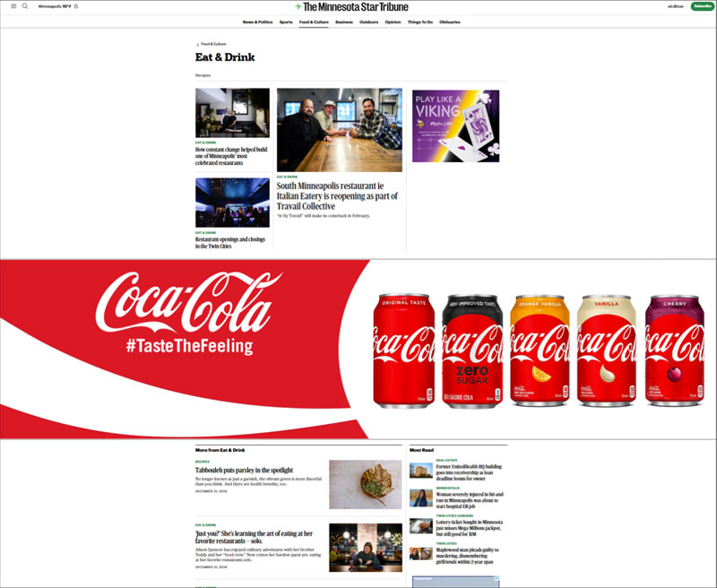Open the Minneapolis weather widget
The width and height of the screenshot is (717, 588).
pos(58,6)
